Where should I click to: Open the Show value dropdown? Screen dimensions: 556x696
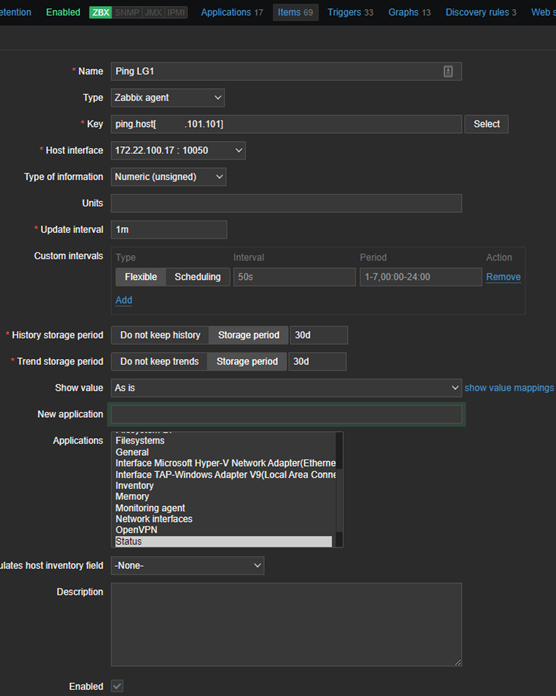click(x=286, y=388)
